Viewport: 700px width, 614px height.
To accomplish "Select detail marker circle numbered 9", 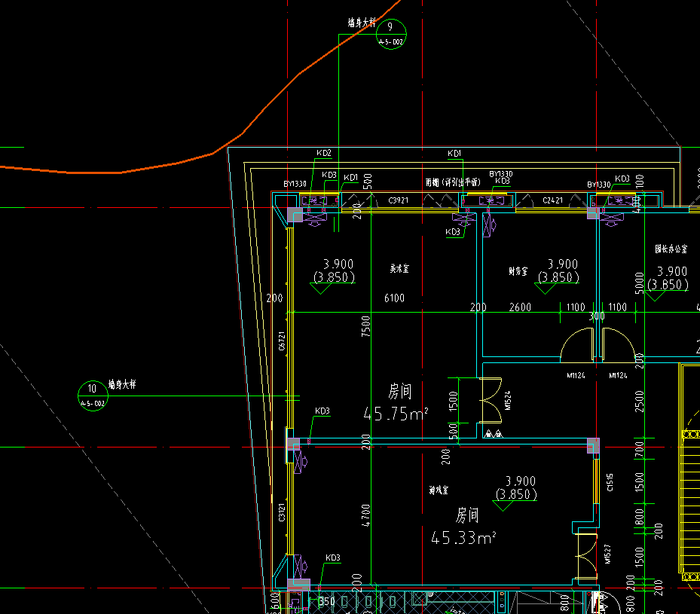I will pyautogui.click(x=391, y=34).
